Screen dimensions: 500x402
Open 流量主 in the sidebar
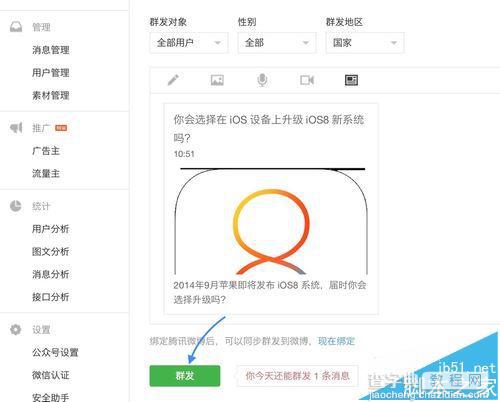[x=46, y=174]
